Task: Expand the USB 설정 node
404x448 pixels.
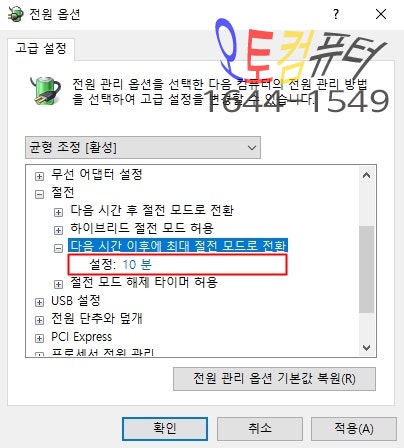Action: tap(39, 302)
